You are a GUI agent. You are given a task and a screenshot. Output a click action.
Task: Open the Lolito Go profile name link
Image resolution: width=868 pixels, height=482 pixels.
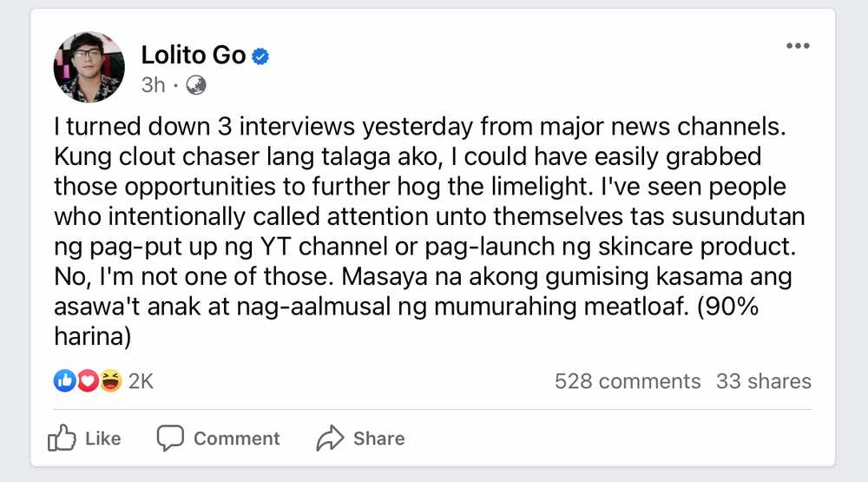(x=194, y=56)
